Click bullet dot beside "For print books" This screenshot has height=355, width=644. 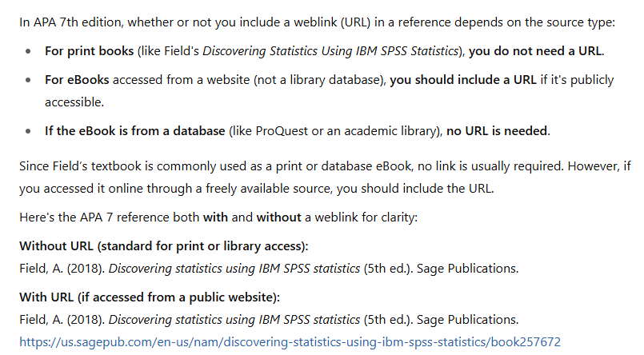tap(28, 51)
